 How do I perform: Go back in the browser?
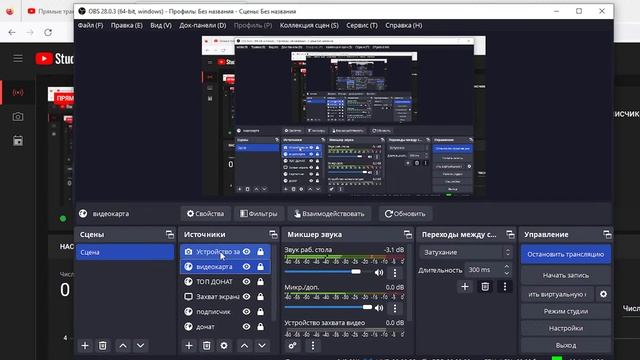point(12,32)
